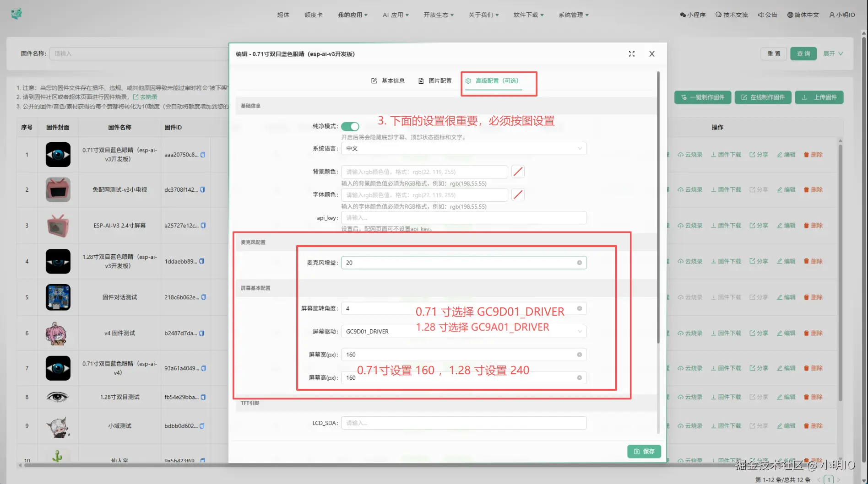Delete firmware ID aaa20750c8
The height and width of the screenshot is (484, 868).
[x=813, y=155]
